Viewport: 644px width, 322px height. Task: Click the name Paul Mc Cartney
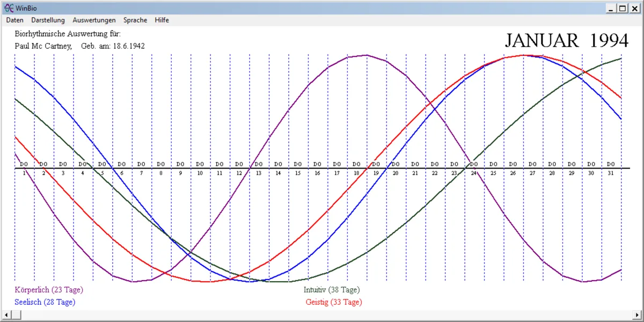point(43,46)
